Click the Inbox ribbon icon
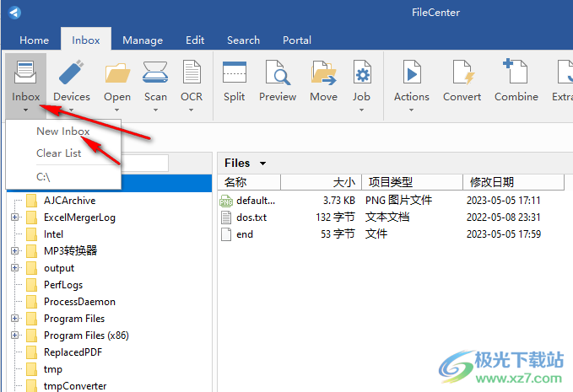The height and width of the screenshot is (392, 573). coord(25,72)
